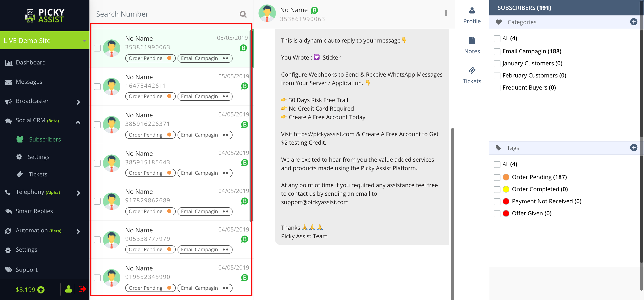644x300 pixels.
Task: Click the Smart Replies reply-arrows icon
Action: click(x=8, y=211)
